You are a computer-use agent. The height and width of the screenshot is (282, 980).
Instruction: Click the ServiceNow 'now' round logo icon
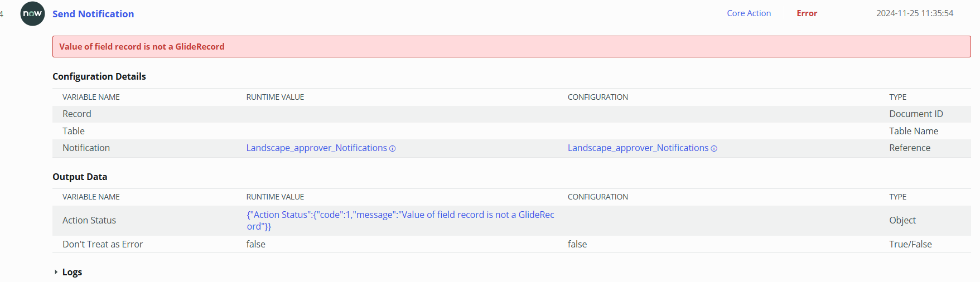point(32,13)
